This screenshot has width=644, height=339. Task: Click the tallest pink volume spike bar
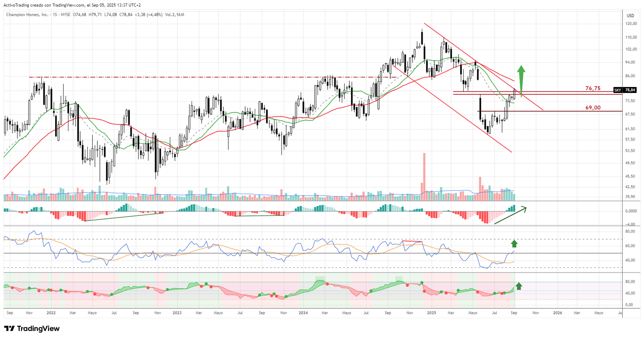[x=424, y=173]
